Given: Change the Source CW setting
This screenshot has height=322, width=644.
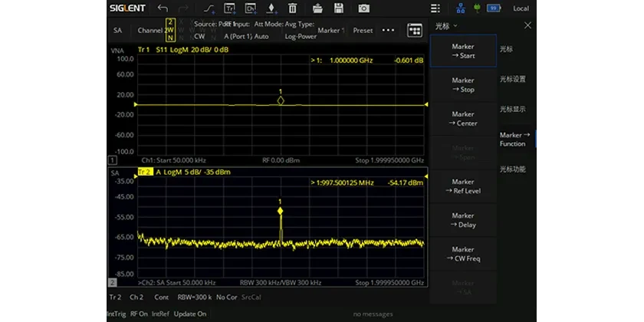Looking at the screenshot, I should (199, 36).
